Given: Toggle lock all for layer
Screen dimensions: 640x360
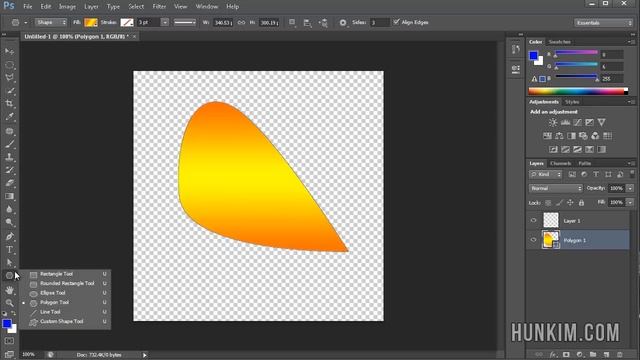Looking at the screenshot, I should tap(581, 202).
